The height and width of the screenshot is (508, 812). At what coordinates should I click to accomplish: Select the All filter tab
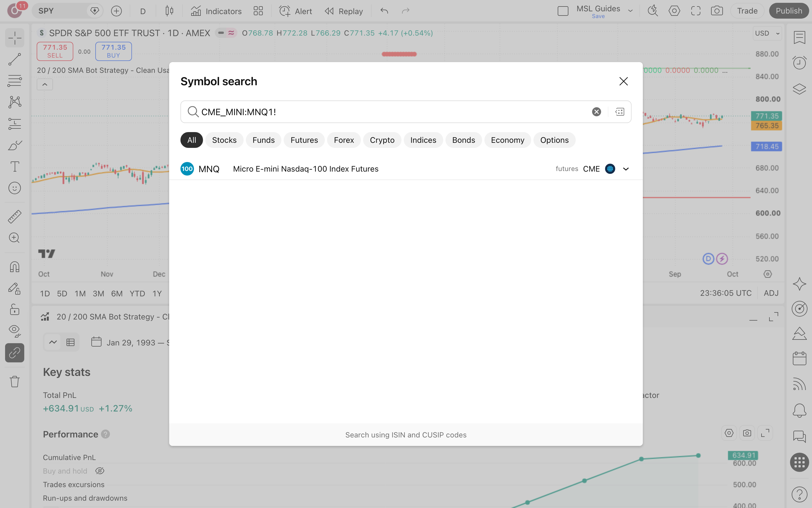pos(192,140)
